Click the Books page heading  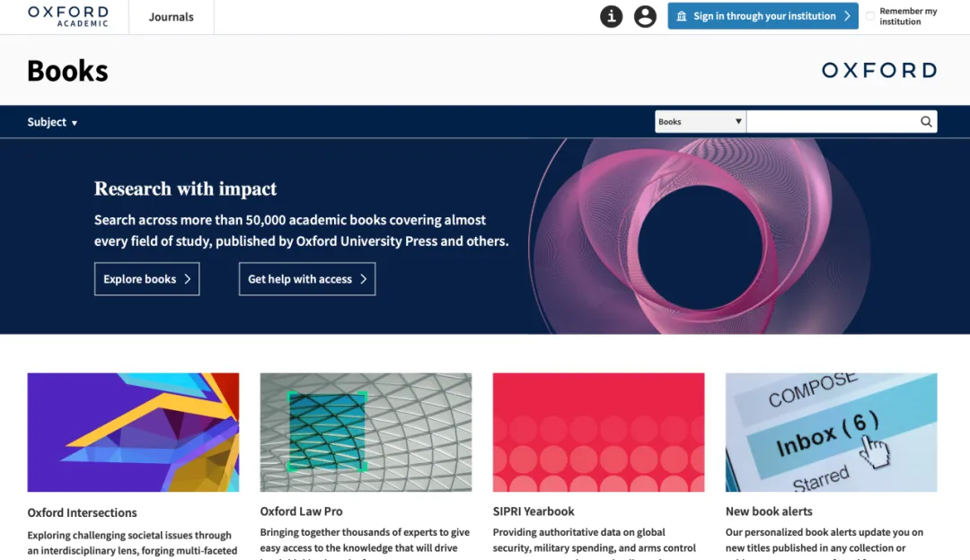tap(67, 71)
